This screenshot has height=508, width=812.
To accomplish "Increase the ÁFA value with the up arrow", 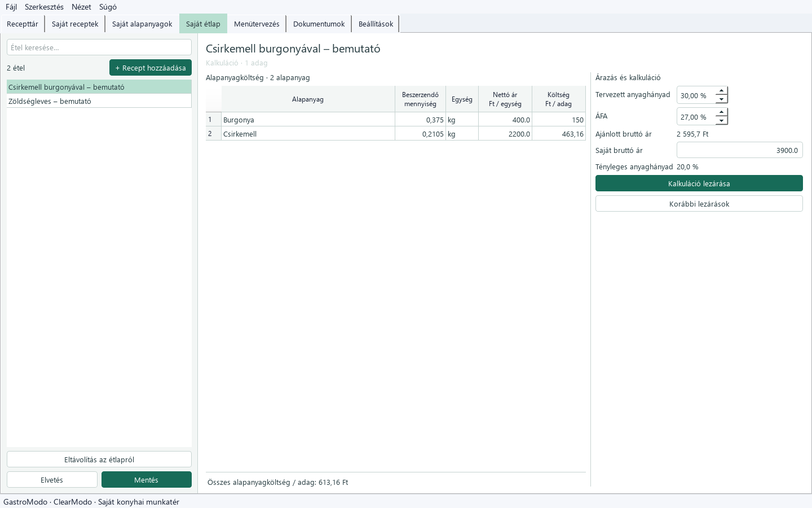I will coord(721,112).
